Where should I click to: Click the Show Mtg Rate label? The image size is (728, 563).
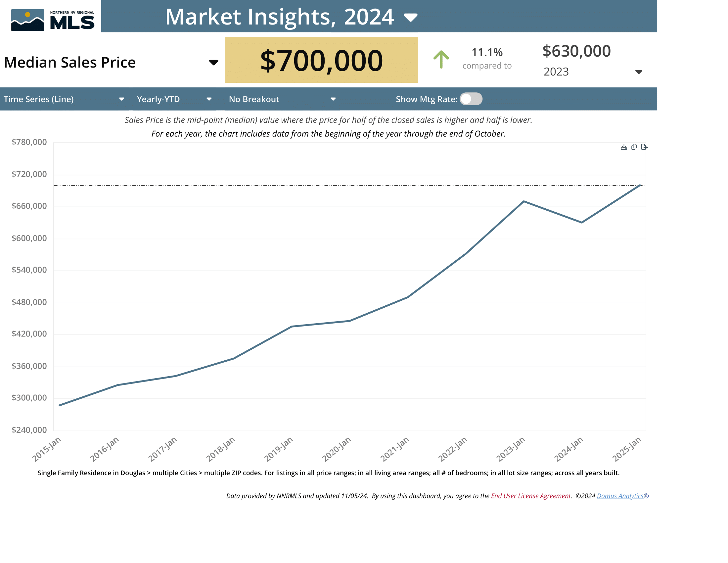coord(427,99)
